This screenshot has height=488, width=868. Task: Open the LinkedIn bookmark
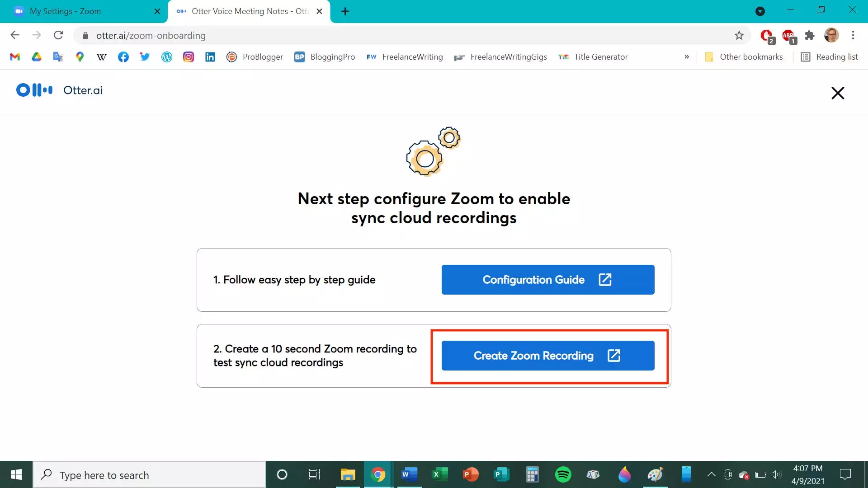pos(210,57)
